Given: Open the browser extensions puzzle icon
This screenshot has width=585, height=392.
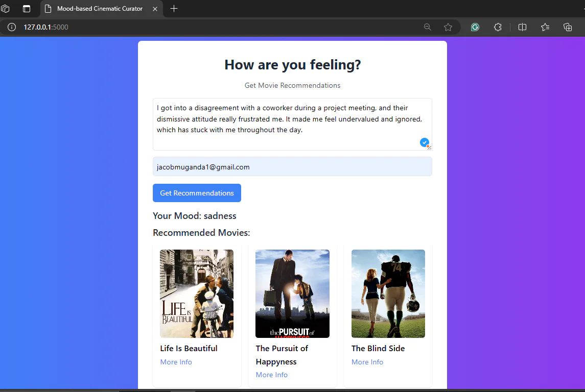Looking at the screenshot, I should (498, 27).
